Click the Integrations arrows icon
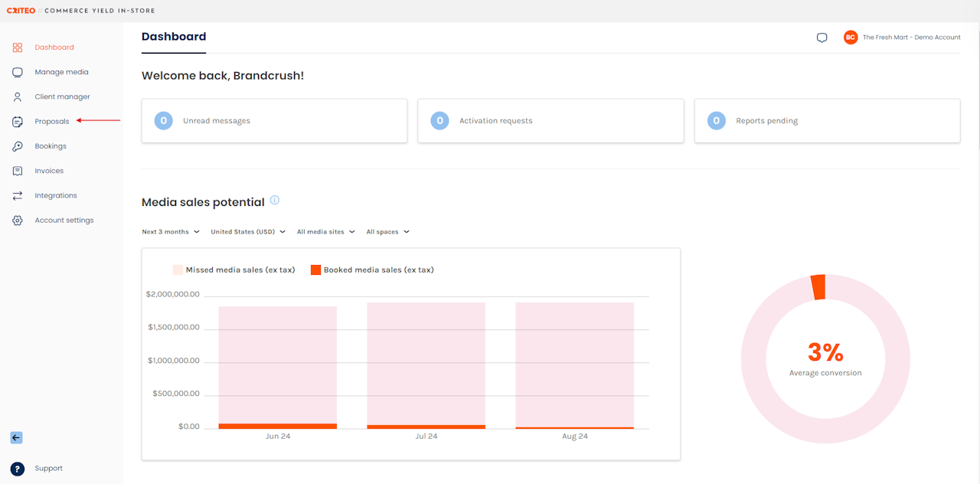980x484 pixels. pyautogui.click(x=18, y=196)
